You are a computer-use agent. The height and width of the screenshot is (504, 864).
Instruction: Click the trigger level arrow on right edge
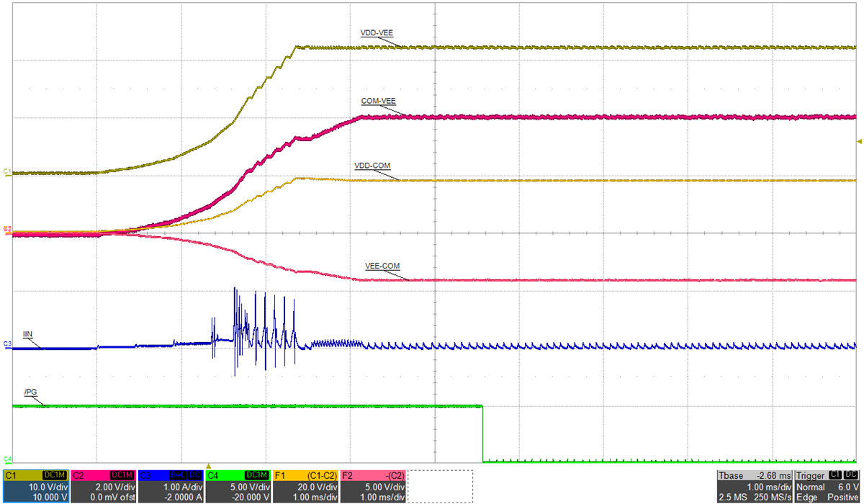(x=858, y=142)
